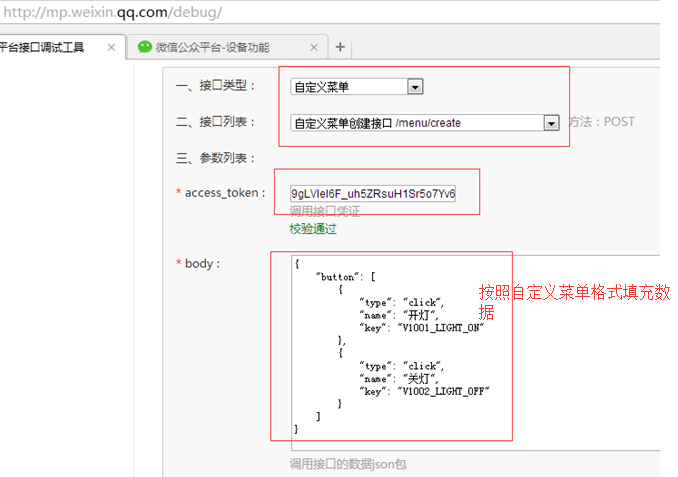Click the browser address bar URL
The height and width of the screenshot is (477, 678).
coord(113,12)
